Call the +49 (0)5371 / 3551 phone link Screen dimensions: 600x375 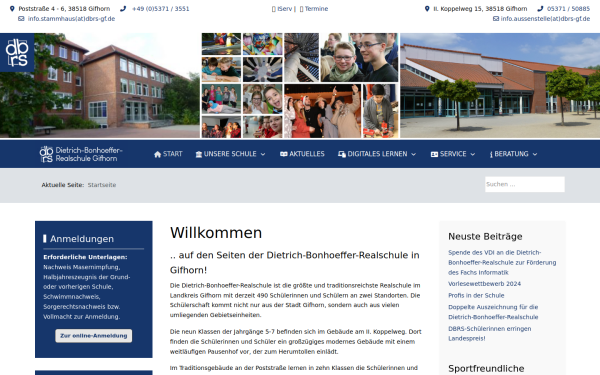[161, 9]
